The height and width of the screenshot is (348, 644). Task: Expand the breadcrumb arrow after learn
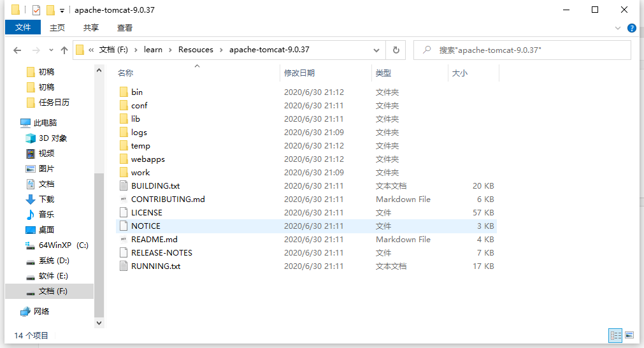(170, 50)
